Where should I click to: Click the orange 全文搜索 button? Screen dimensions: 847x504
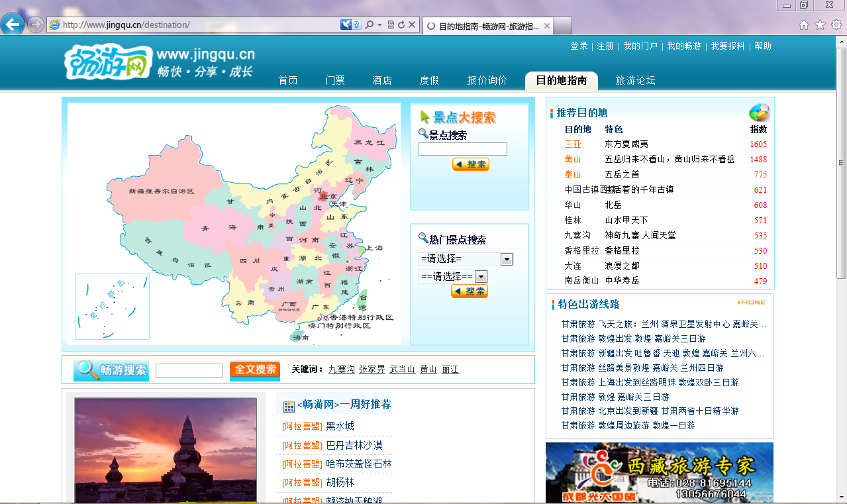[x=255, y=370]
